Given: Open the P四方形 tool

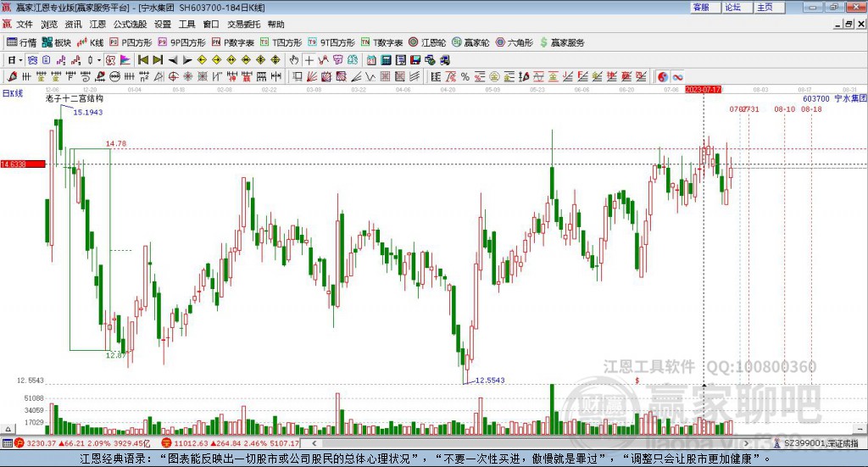Looking at the screenshot, I should [x=131, y=42].
